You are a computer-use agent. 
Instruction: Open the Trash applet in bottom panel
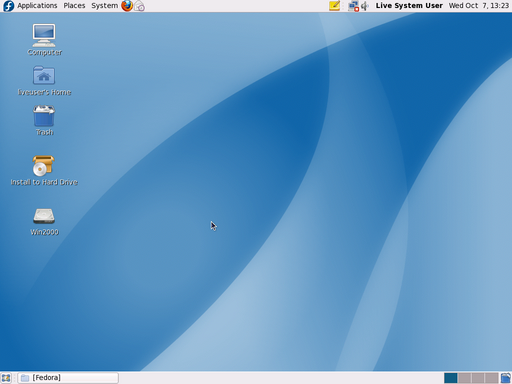(x=506, y=378)
